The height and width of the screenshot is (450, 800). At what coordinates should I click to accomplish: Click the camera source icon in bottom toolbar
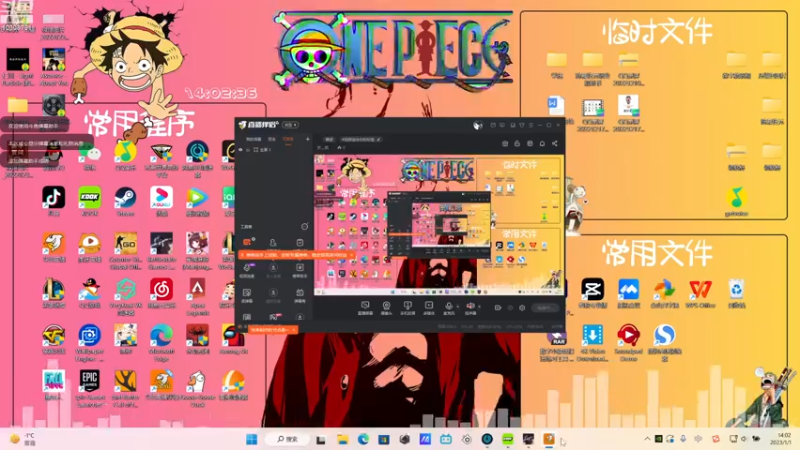coord(386,306)
